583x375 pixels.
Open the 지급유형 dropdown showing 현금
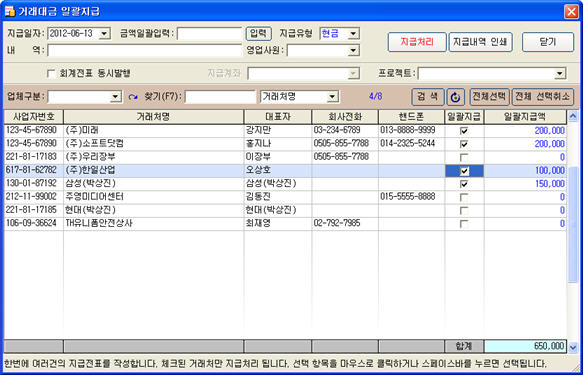[353, 34]
